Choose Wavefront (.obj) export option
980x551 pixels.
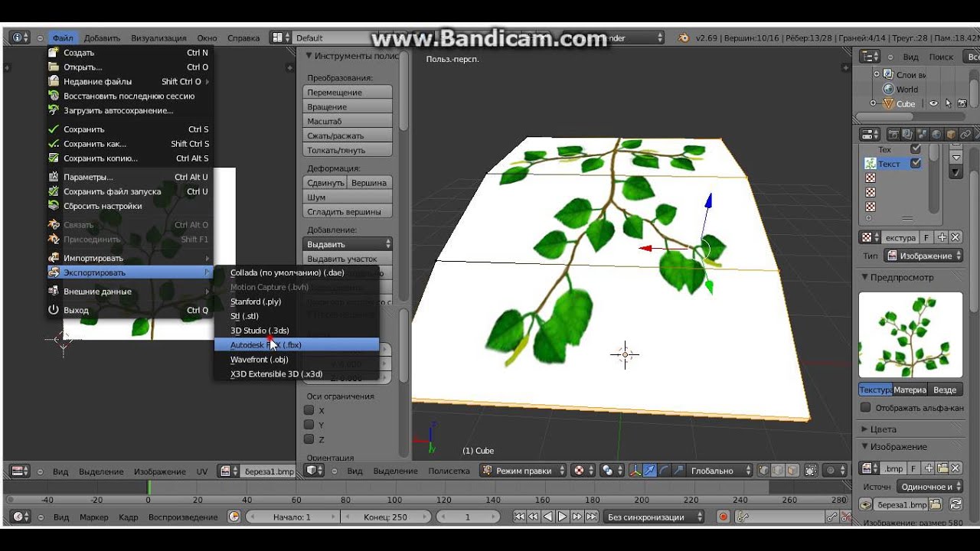click(x=297, y=360)
